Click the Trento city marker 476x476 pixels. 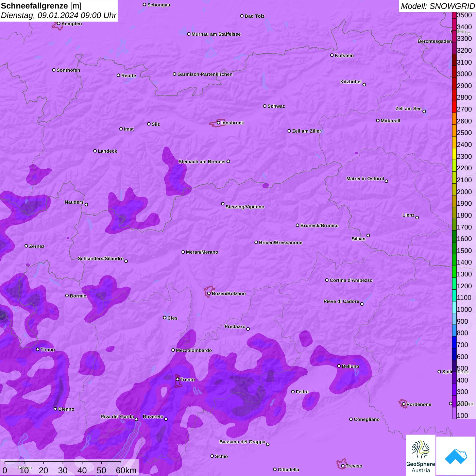pyautogui.click(x=177, y=379)
